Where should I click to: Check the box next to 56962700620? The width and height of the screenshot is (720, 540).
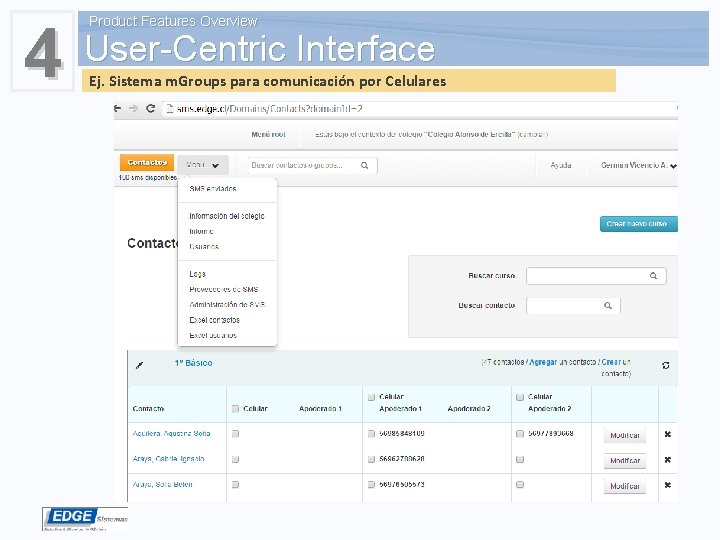pyautogui.click(x=371, y=459)
